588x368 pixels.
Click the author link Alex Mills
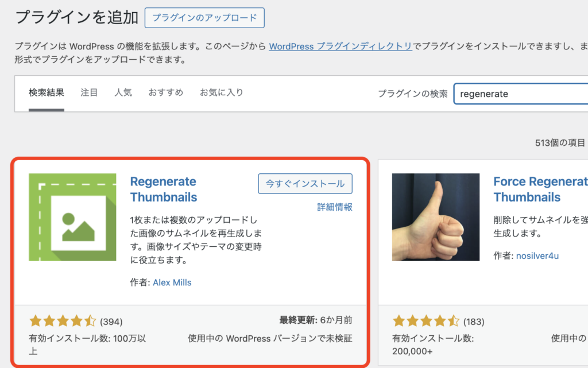point(172,282)
